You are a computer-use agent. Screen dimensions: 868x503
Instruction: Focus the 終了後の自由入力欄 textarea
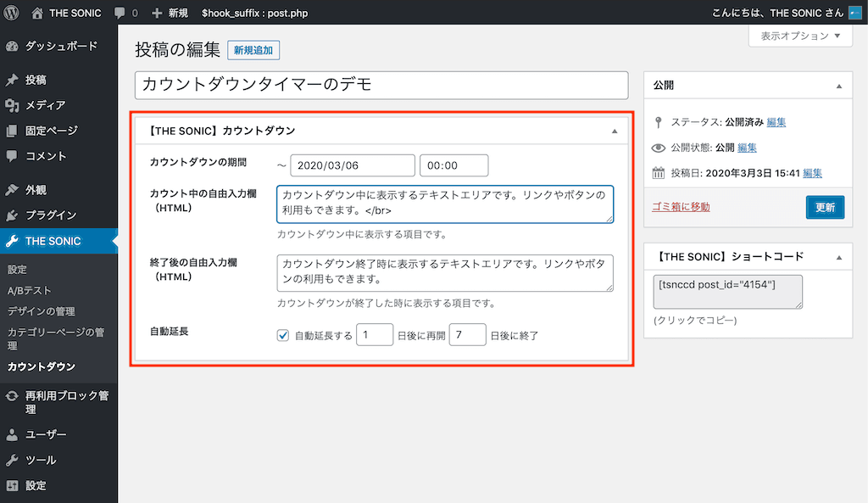click(445, 273)
